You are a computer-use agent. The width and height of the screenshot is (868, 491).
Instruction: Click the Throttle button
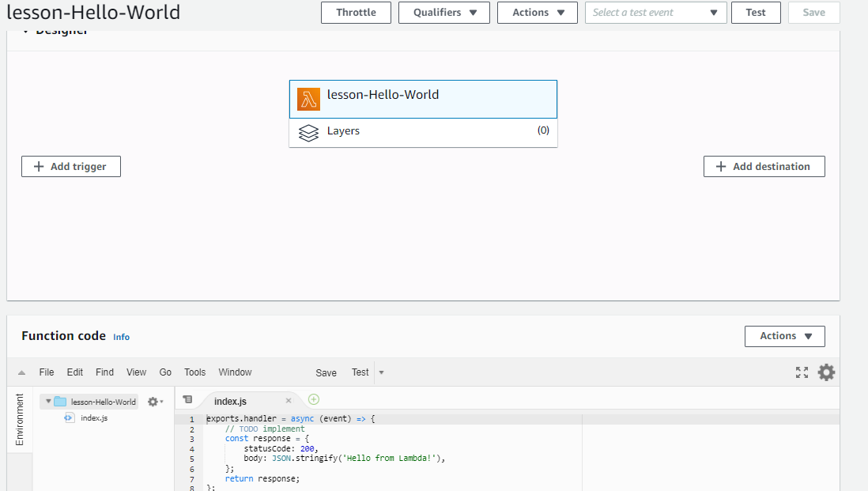(x=356, y=12)
